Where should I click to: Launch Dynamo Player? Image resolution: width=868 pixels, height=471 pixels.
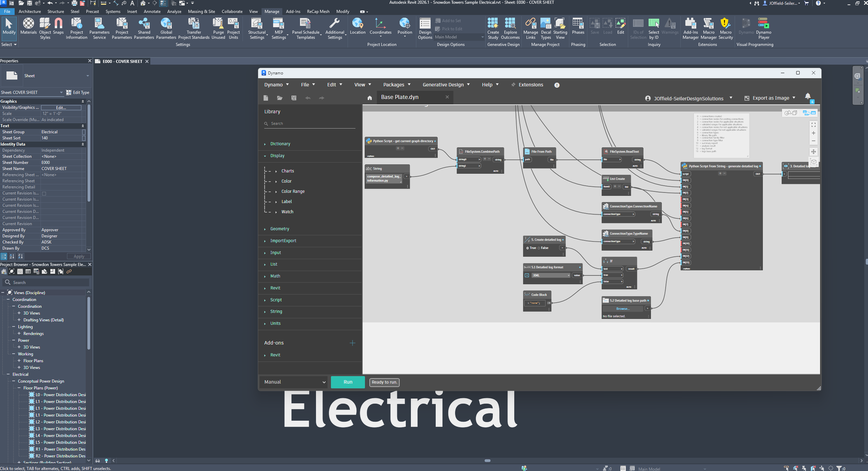pos(764,29)
